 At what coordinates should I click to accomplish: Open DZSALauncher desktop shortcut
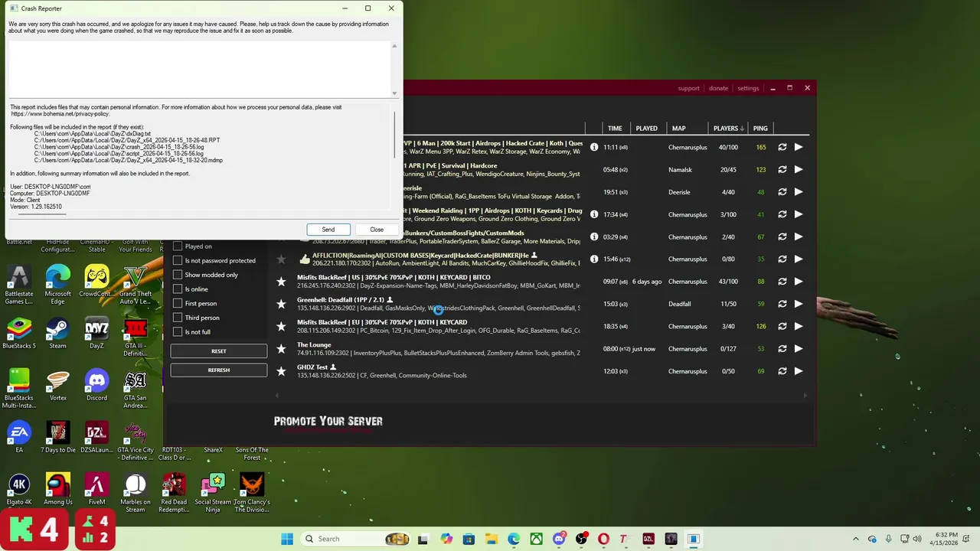tap(96, 437)
